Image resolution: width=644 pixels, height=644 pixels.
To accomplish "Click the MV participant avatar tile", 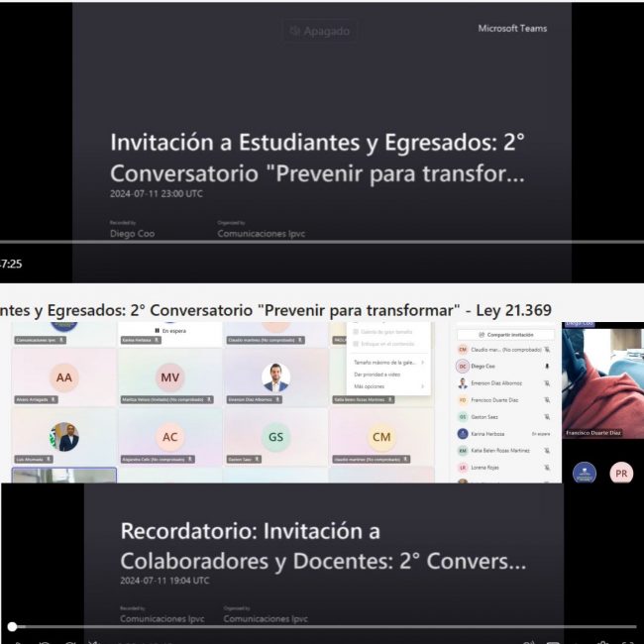I will click(x=170, y=377).
